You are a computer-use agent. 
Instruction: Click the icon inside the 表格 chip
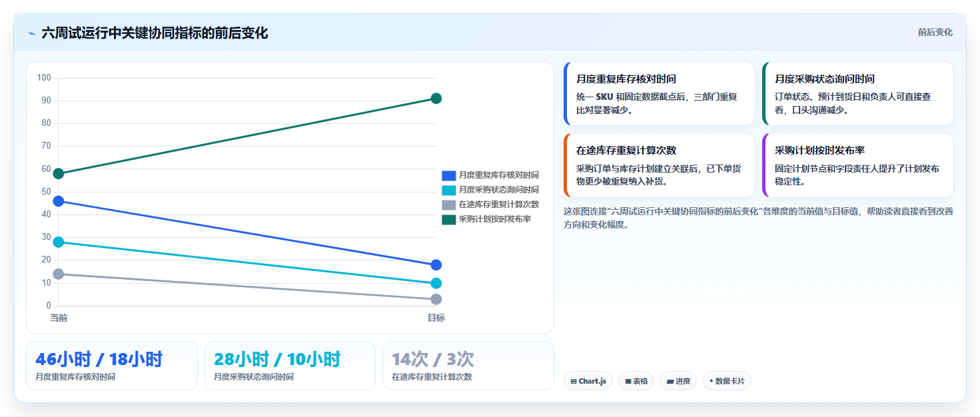coord(628,382)
